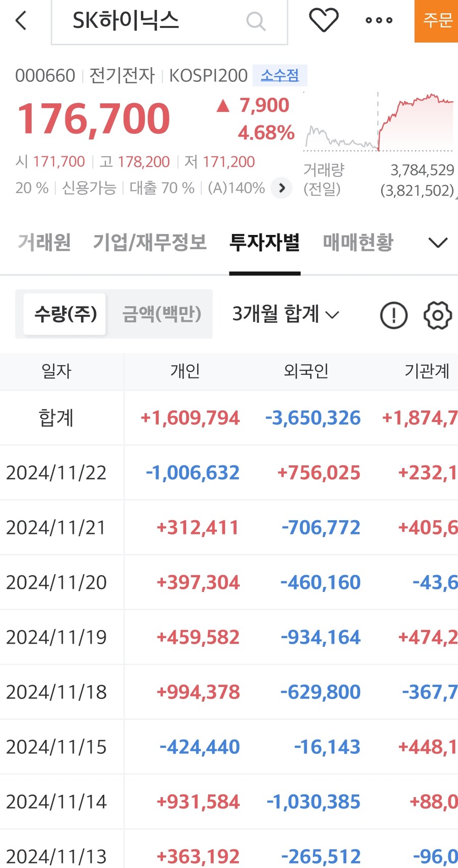Switch to the 거래원 tab
Image resolution: width=458 pixels, height=868 pixels.
click(44, 242)
